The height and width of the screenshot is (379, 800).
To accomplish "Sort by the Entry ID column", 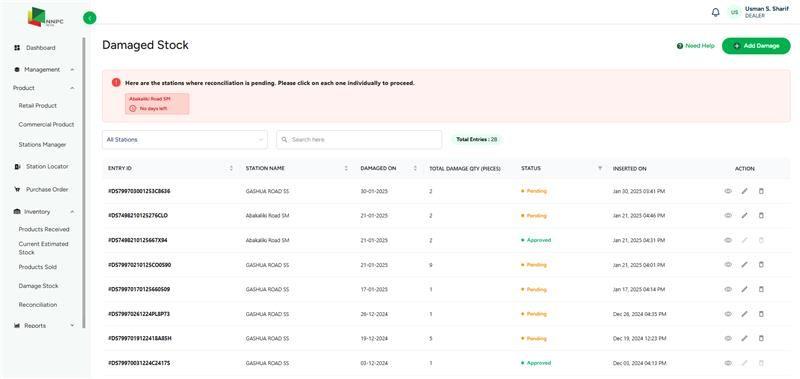I will [231, 168].
